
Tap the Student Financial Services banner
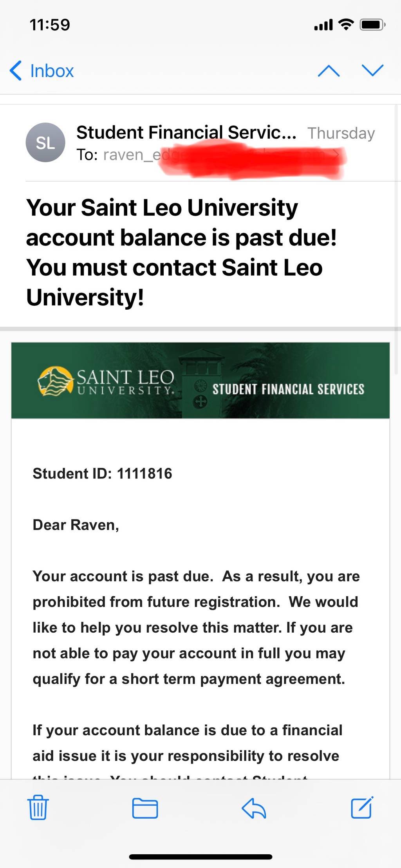click(200, 381)
